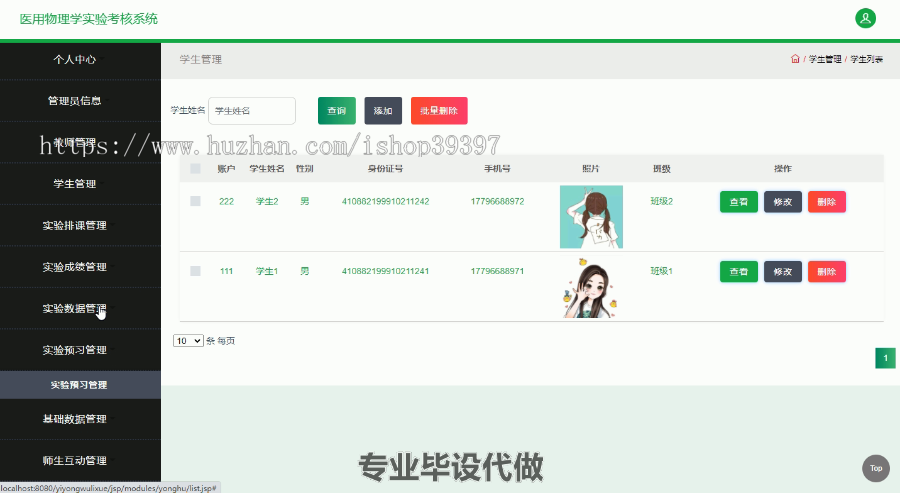Viewport: 900px width, 493px height.
Task: Expand 个人中心 sidebar menu
Action: 75,59
